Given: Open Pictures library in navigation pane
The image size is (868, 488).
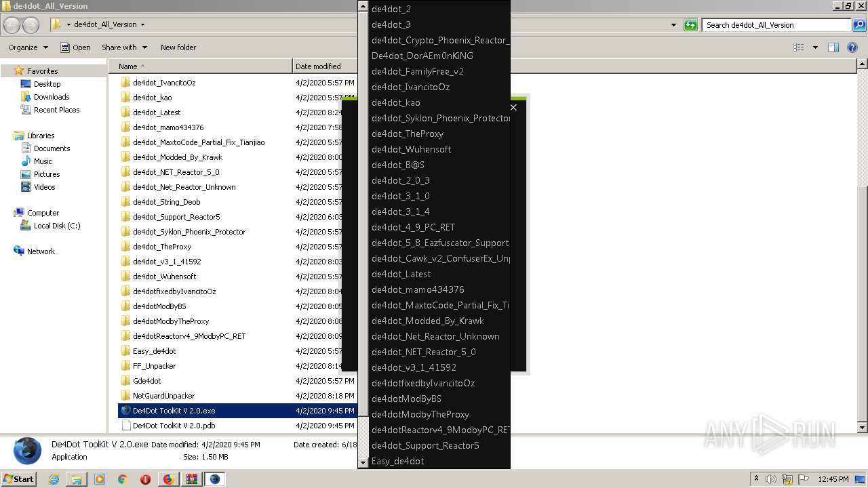Looking at the screenshot, I should pos(47,174).
